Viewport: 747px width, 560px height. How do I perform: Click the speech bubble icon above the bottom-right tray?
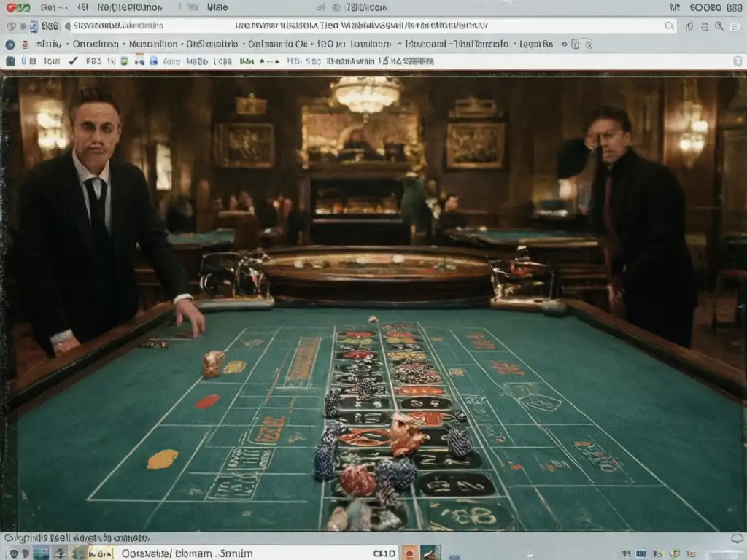click(737, 539)
